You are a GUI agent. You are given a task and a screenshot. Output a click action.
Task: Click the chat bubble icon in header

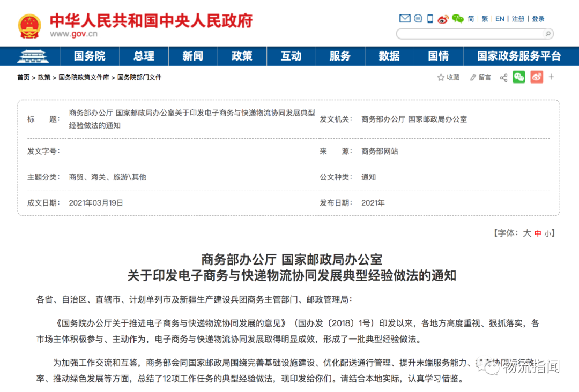click(418, 18)
